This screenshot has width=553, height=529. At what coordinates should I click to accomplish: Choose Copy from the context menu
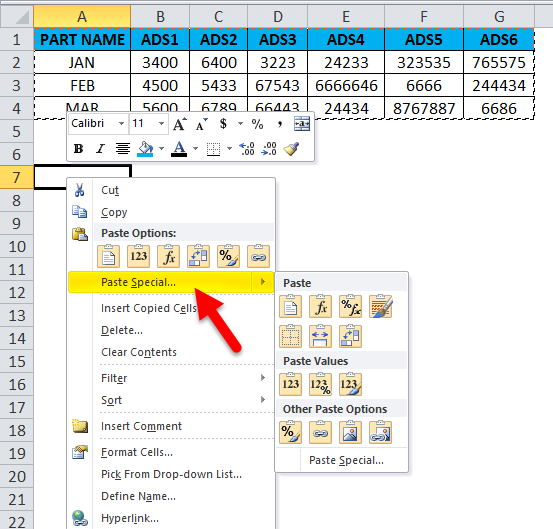pos(171,212)
